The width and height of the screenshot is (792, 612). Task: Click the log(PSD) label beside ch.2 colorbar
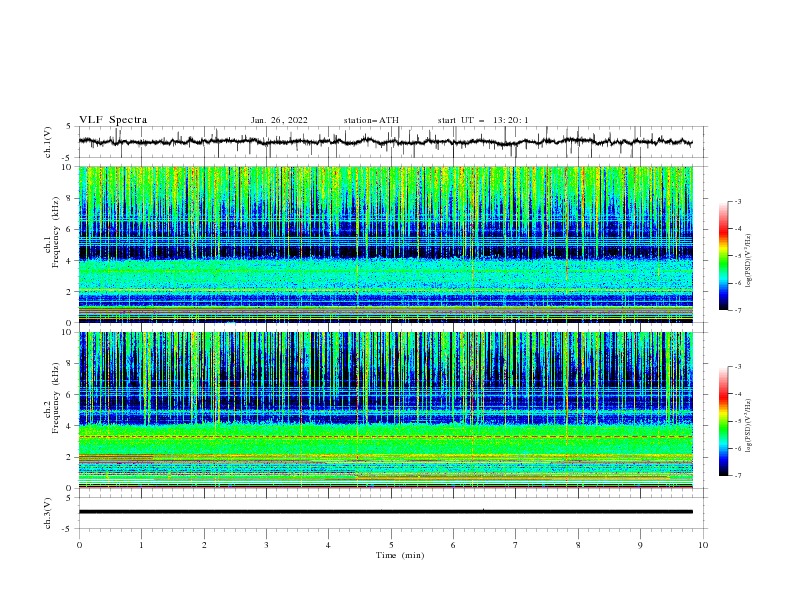(749, 425)
